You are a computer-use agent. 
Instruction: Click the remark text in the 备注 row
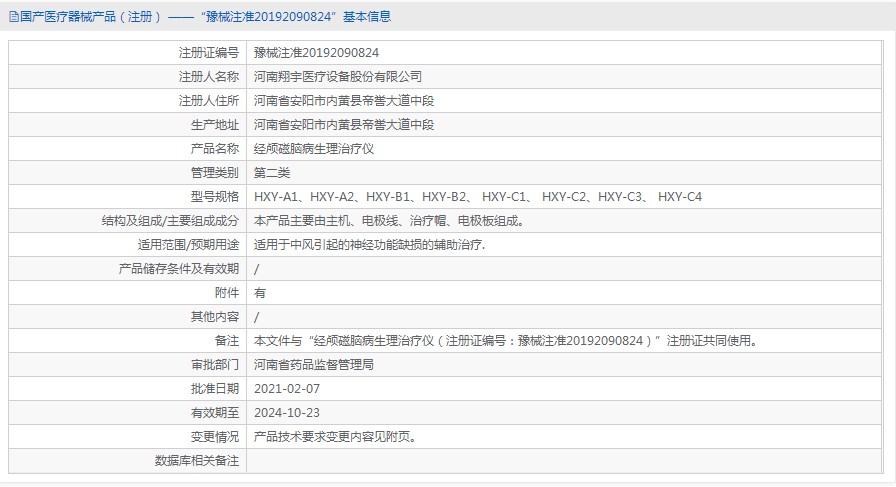(x=505, y=341)
